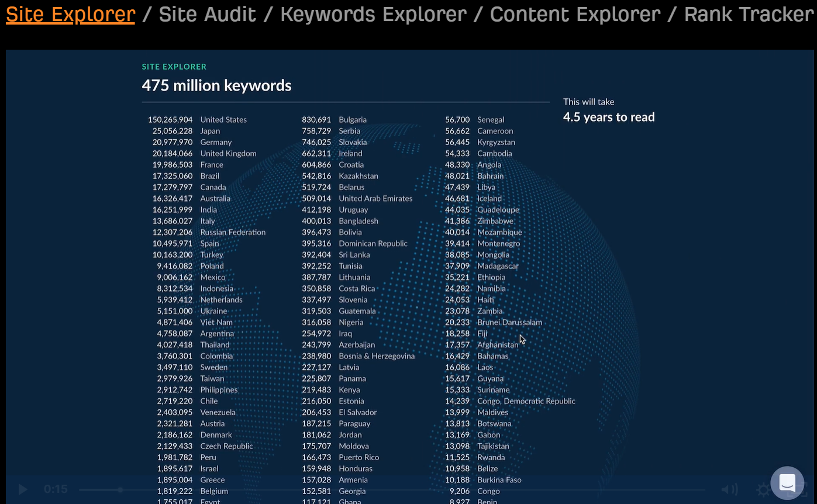Image resolution: width=817 pixels, height=504 pixels.
Task: Play the video
Action: click(23, 489)
